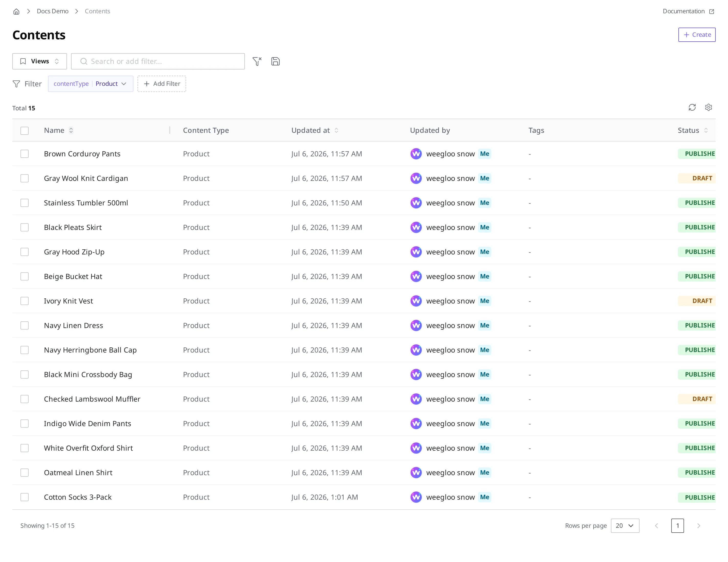The width and height of the screenshot is (728, 562).
Task: Click Me badge in Gray Wool Knit Cardigan row
Action: coord(485,178)
